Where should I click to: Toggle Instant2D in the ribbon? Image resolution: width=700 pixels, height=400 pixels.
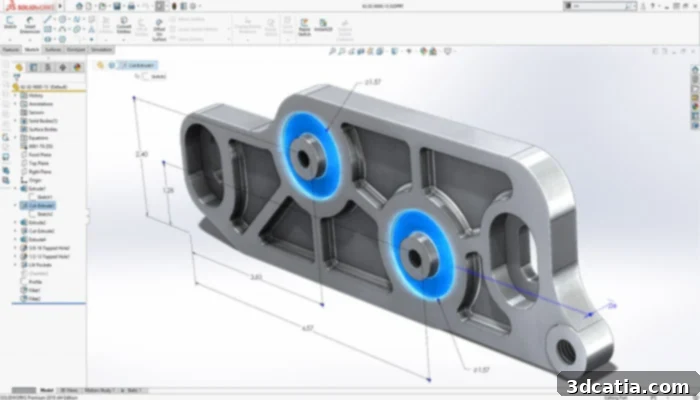(x=323, y=25)
